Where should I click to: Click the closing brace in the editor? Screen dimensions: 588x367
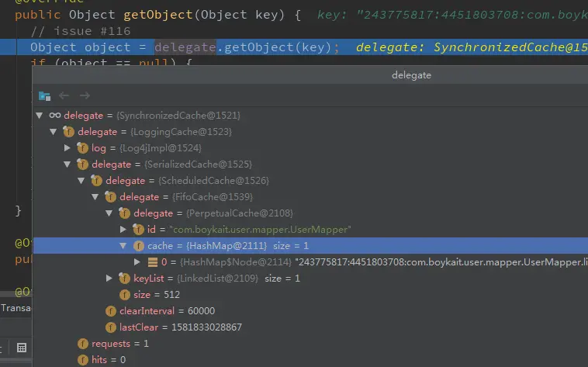(x=18, y=210)
